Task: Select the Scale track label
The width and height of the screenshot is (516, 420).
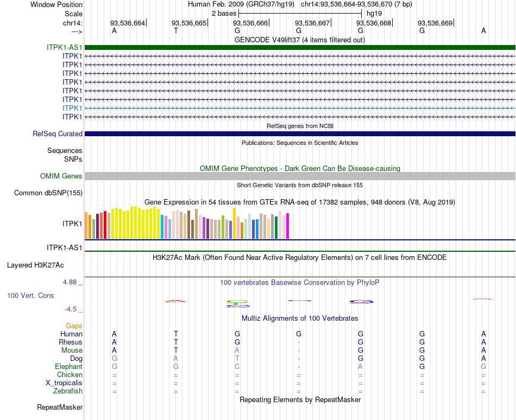Action: (x=73, y=14)
